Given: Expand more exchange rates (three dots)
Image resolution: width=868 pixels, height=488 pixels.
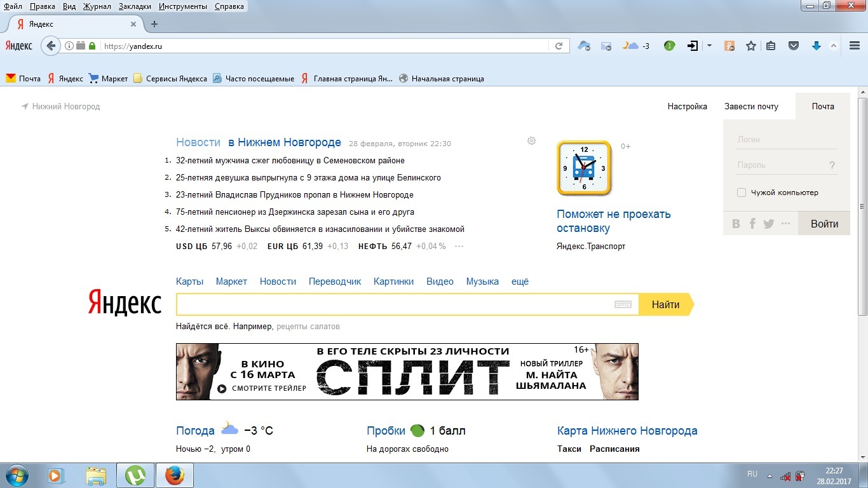Looking at the screenshot, I should click(x=459, y=247).
